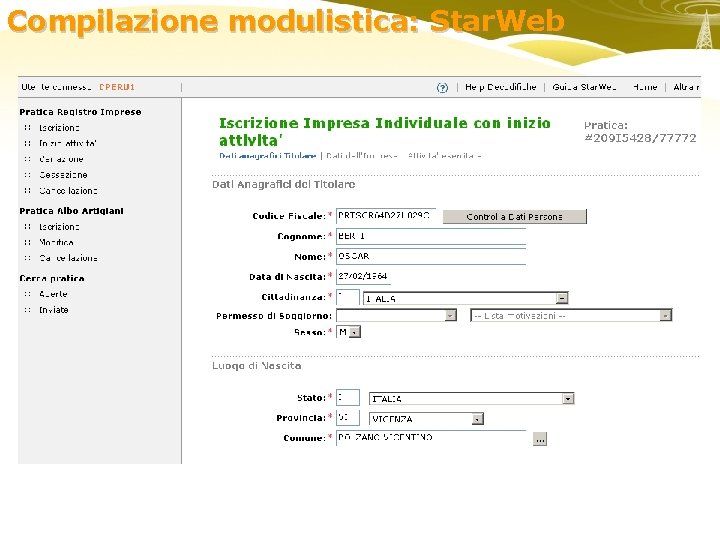Open the Provincia VICENZA dropdown
The height and width of the screenshot is (540, 720).
click(426, 419)
